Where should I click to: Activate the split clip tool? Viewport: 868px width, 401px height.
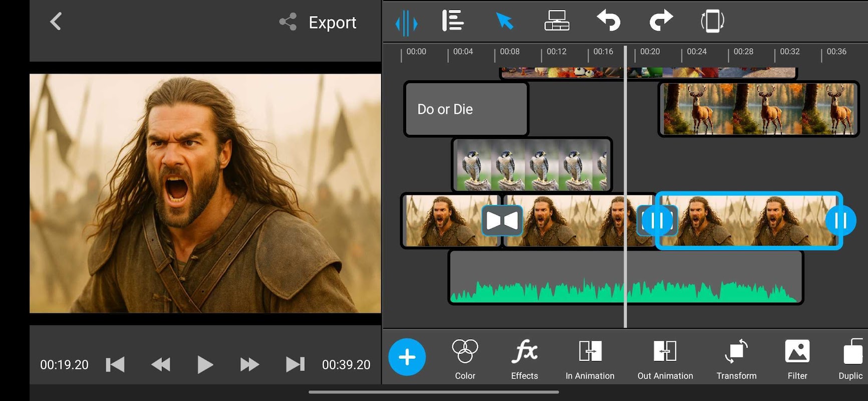(406, 23)
